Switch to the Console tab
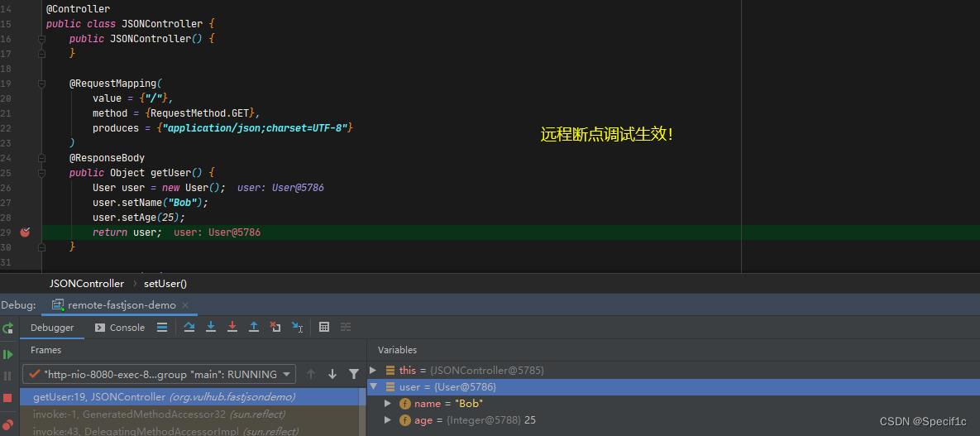The width and height of the screenshot is (980, 436). [120, 328]
